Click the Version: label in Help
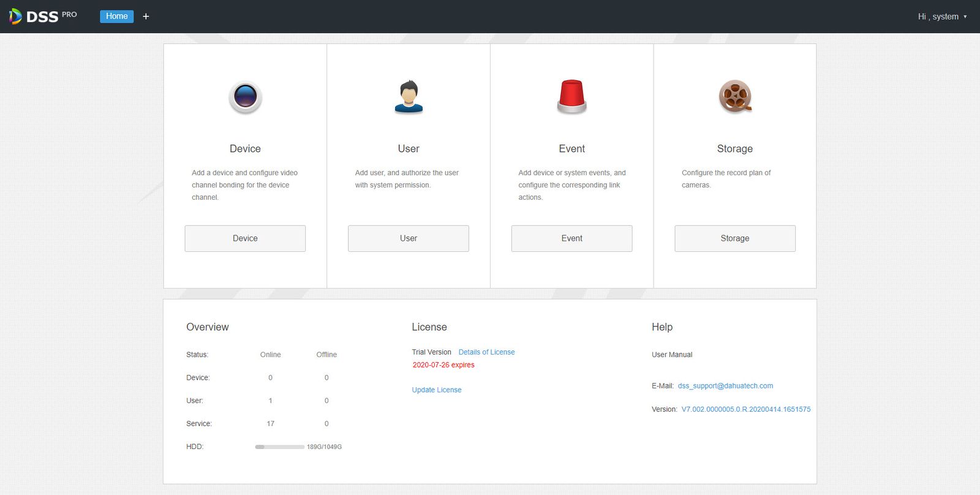Screen dimensions: 980x495 coord(665,409)
